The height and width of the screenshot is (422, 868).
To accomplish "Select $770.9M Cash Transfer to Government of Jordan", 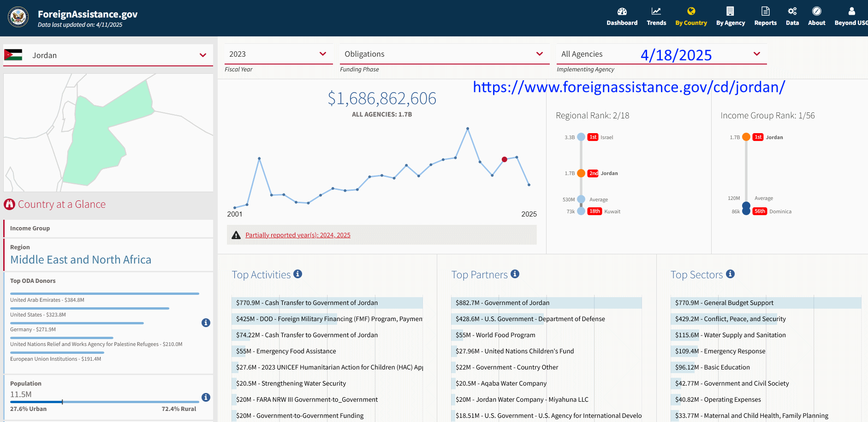I will pyautogui.click(x=327, y=303).
